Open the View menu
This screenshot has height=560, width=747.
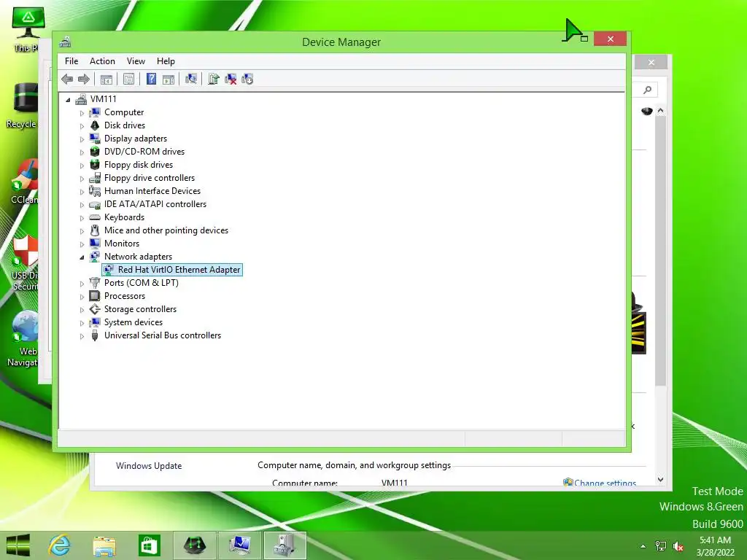click(136, 61)
